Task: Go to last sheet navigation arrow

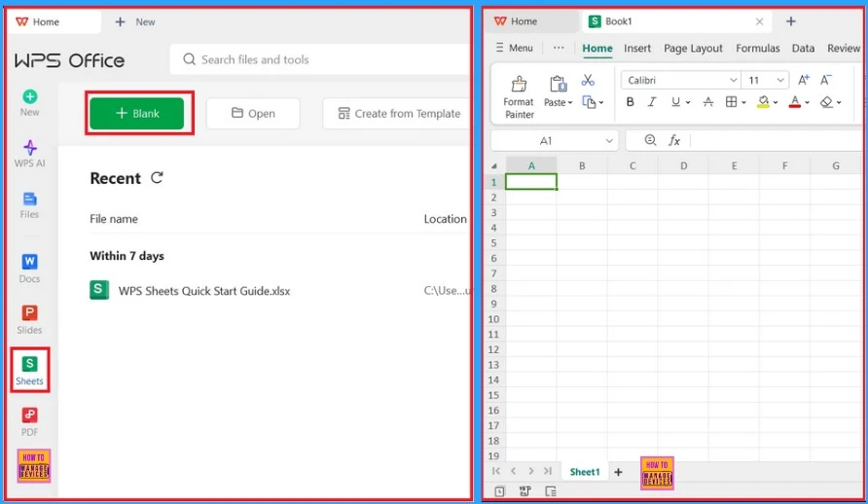Action: coord(548,471)
